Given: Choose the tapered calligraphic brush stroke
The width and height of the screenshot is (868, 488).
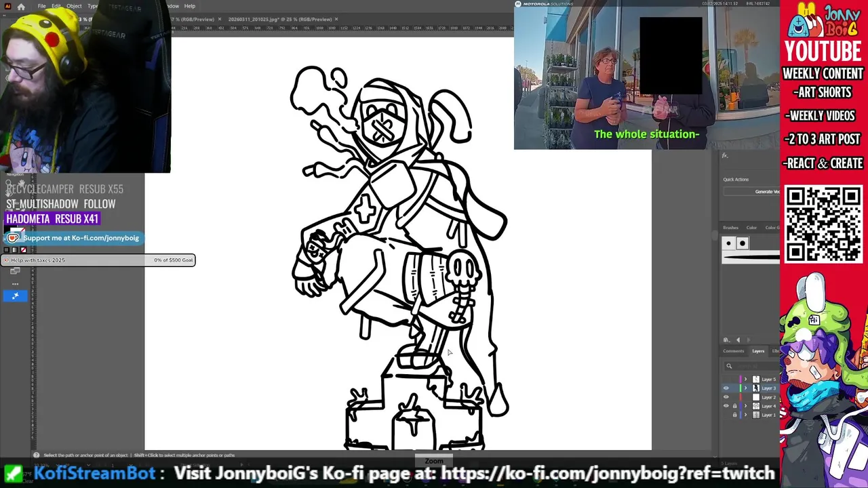Looking at the screenshot, I should pyautogui.click(x=751, y=257).
